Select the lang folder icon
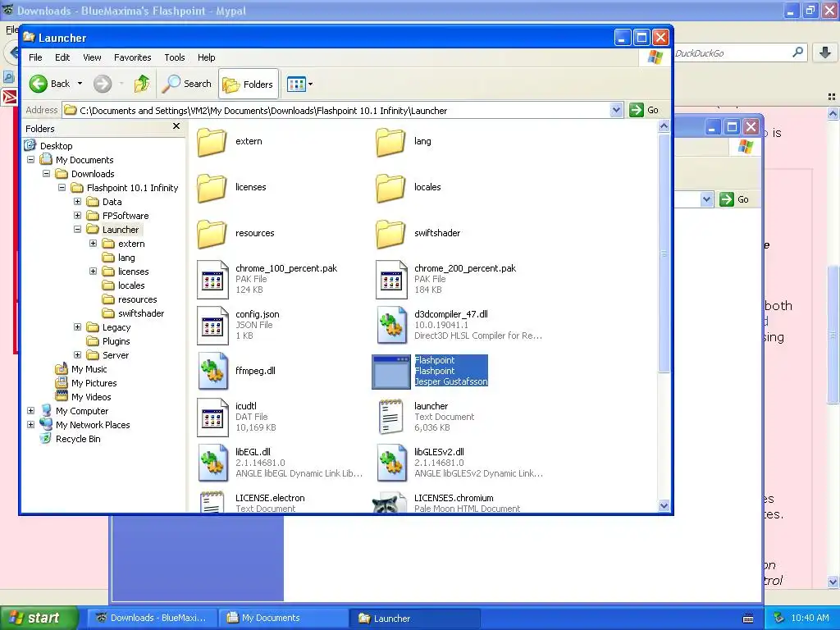Screen dimensions: 840x630 click(x=390, y=141)
